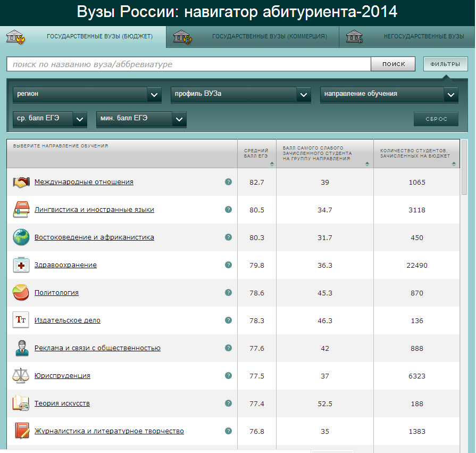Screen dimensions: 476x453
Task: Click the 3118 students value for Лингвистика
Action: pyautogui.click(x=417, y=210)
